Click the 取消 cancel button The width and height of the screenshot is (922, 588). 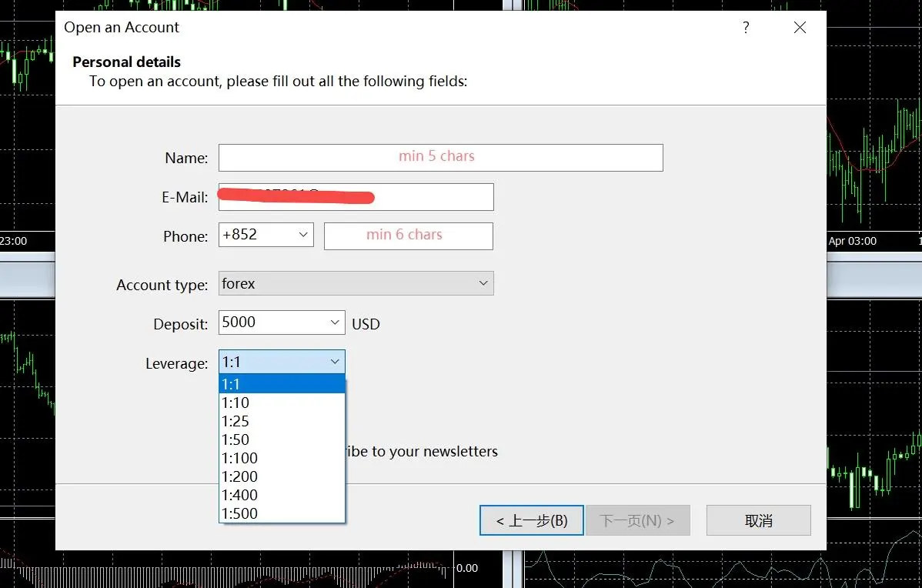(759, 520)
